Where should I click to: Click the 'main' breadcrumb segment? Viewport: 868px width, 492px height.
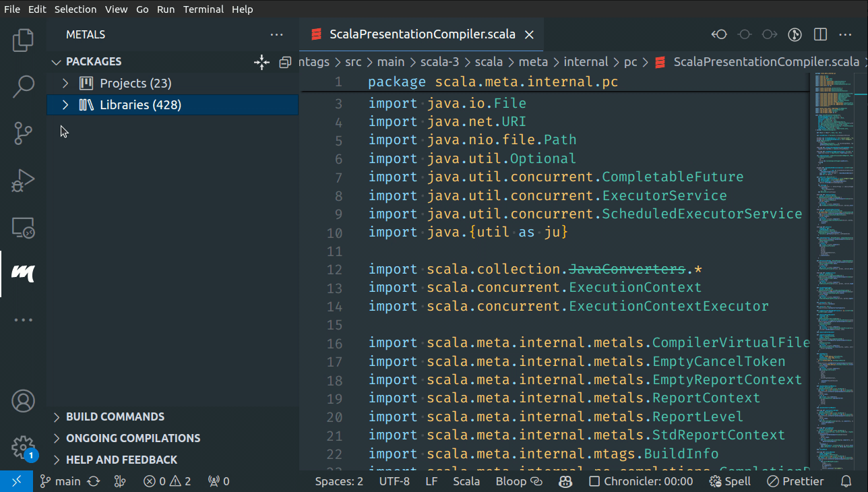point(391,62)
